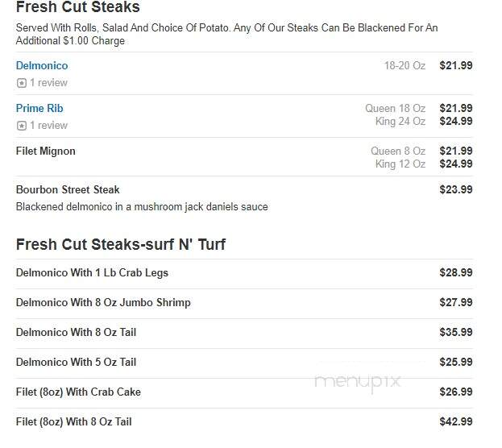
Task: Click the Fresh Cut Steaks-surf N' Turf heading
Action: 121,244
